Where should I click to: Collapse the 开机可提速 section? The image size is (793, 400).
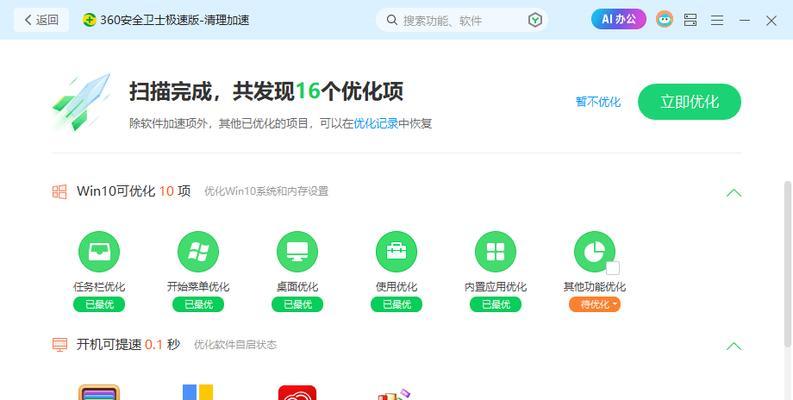734,346
